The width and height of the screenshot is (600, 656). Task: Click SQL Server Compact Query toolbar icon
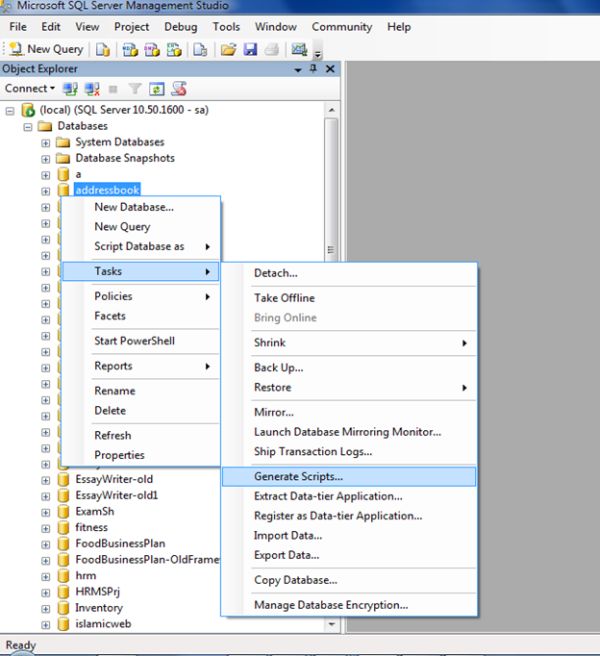coord(200,49)
